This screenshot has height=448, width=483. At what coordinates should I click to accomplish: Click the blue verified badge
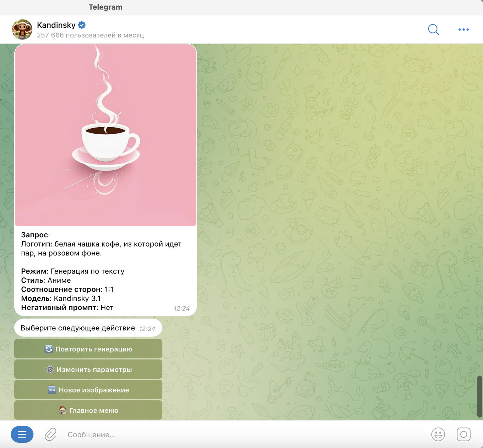click(x=82, y=25)
